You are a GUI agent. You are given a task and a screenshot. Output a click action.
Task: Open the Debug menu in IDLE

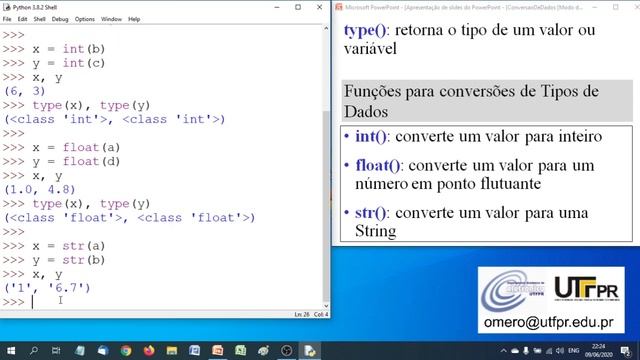[60, 19]
